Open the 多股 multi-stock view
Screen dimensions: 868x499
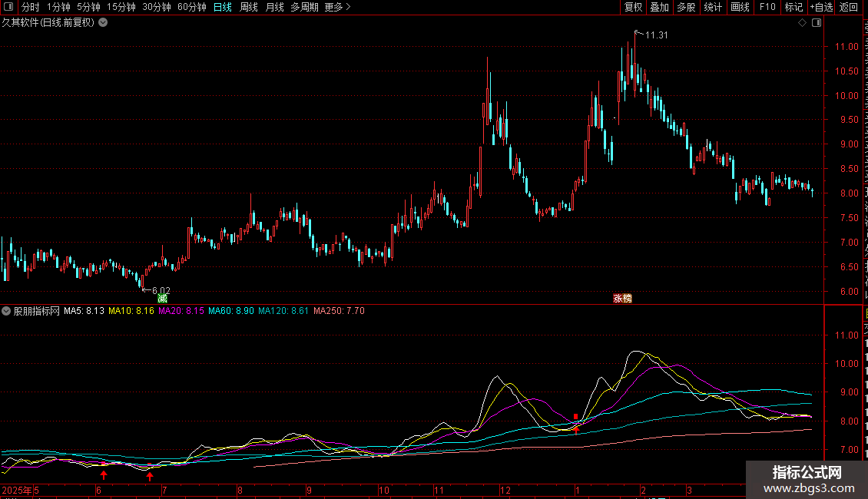pyautogui.click(x=686, y=7)
